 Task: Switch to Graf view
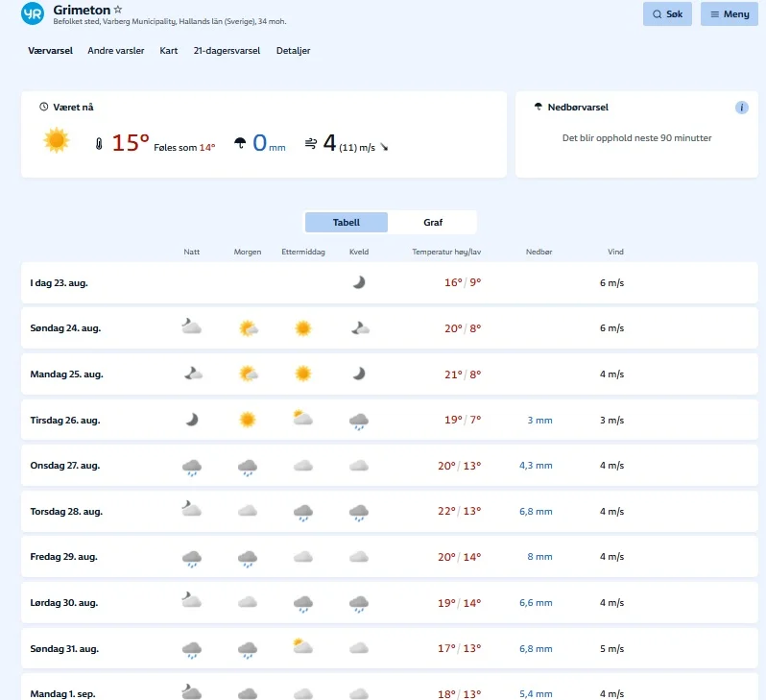coord(433,223)
